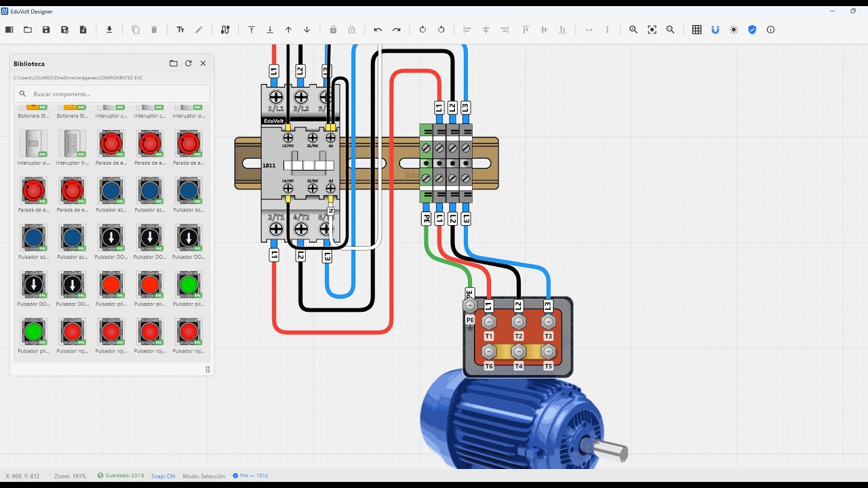
Task: Click the trash delete icon
Action: click(154, 30)
